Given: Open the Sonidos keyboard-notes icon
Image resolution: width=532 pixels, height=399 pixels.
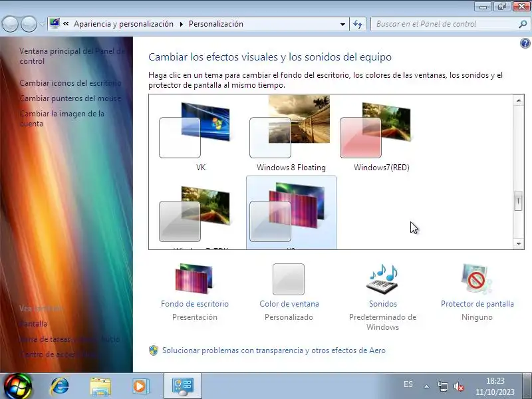Looking at the screenshot, I should [x=382, y=279].
